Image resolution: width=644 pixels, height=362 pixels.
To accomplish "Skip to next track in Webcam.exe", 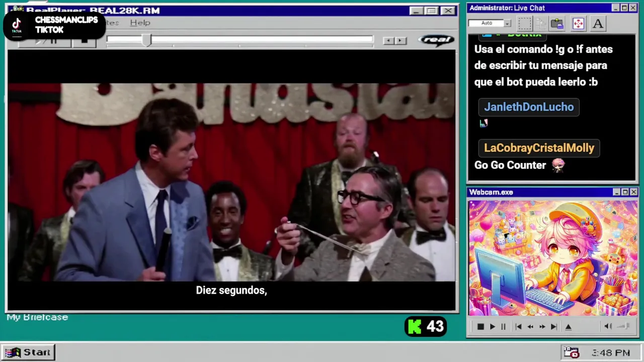I will point(554,327).
